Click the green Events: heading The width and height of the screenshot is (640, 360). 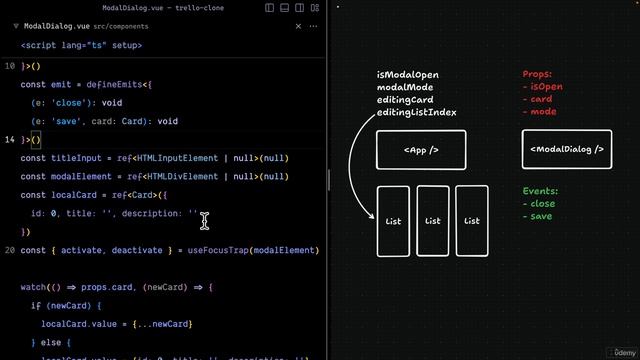540,191
